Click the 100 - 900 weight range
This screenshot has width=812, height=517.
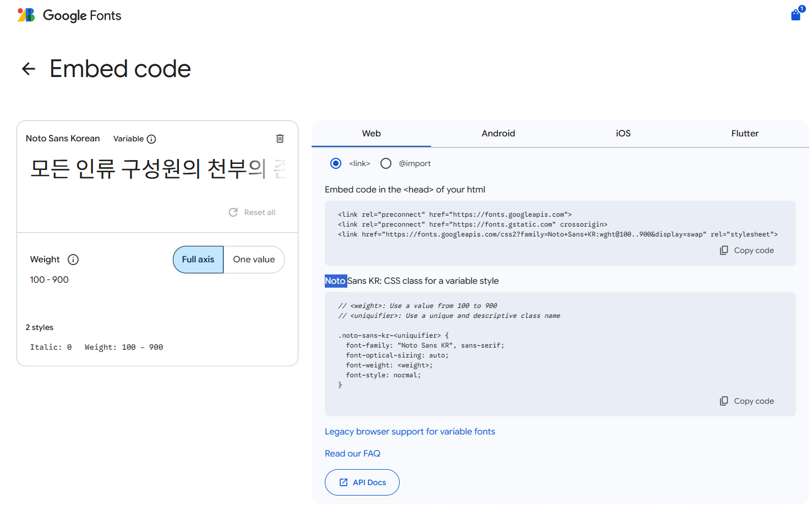pos(50,280)
